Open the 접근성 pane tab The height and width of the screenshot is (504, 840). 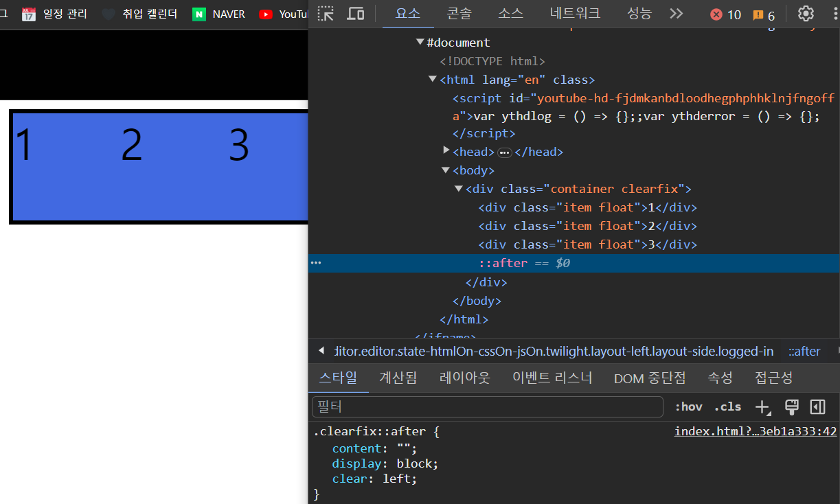[x=773, y=378]
